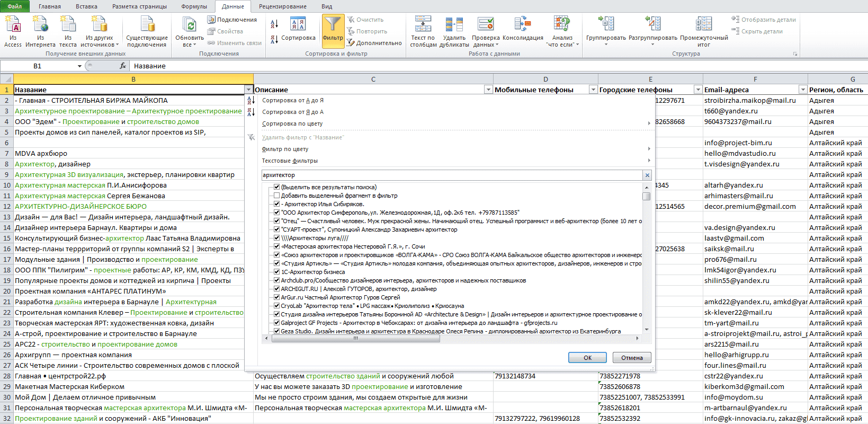Open filter dropdown on Email-адреса column

pos(803,90)
